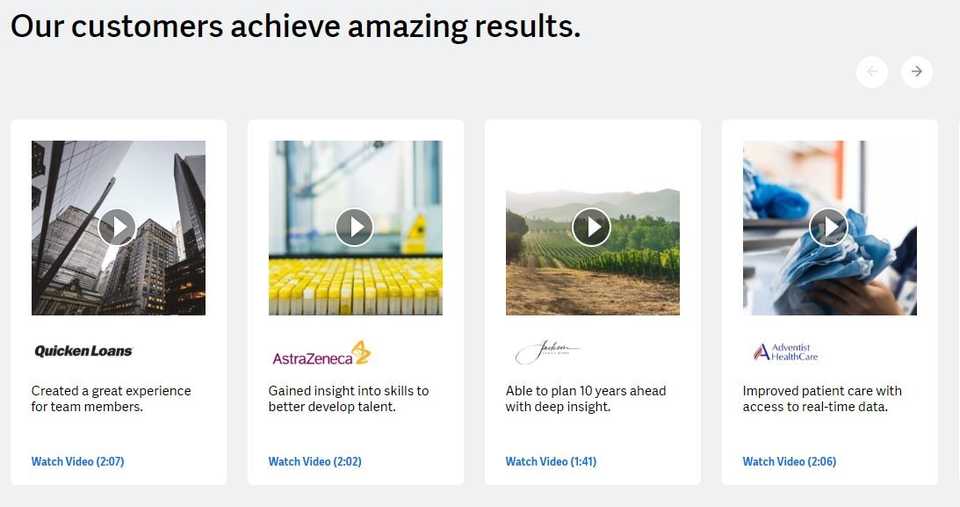Open Watch Video (2:06) link
The height and width of the screenshot is (507, 960).
click(x=789, y=462)
